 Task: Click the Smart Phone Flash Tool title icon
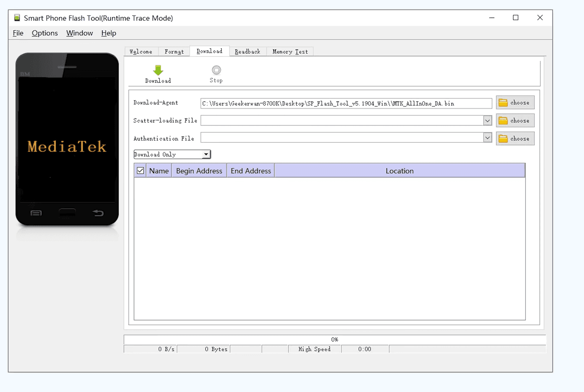[17, 18]
